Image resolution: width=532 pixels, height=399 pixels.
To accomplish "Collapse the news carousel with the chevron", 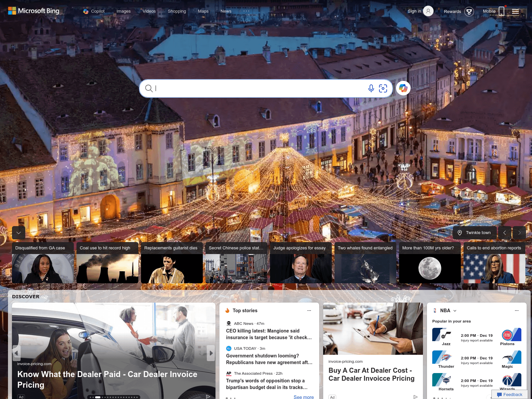I will 19,233.
